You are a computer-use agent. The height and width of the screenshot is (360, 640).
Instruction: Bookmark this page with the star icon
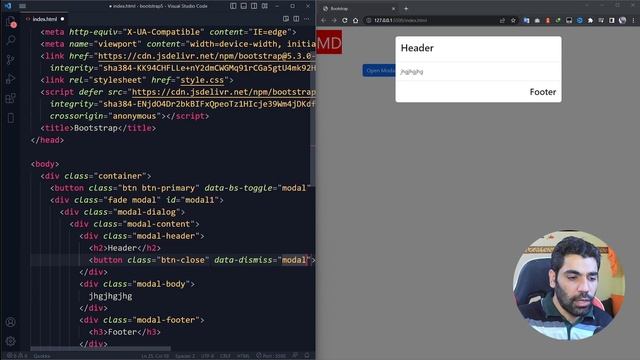coord(513,20)
